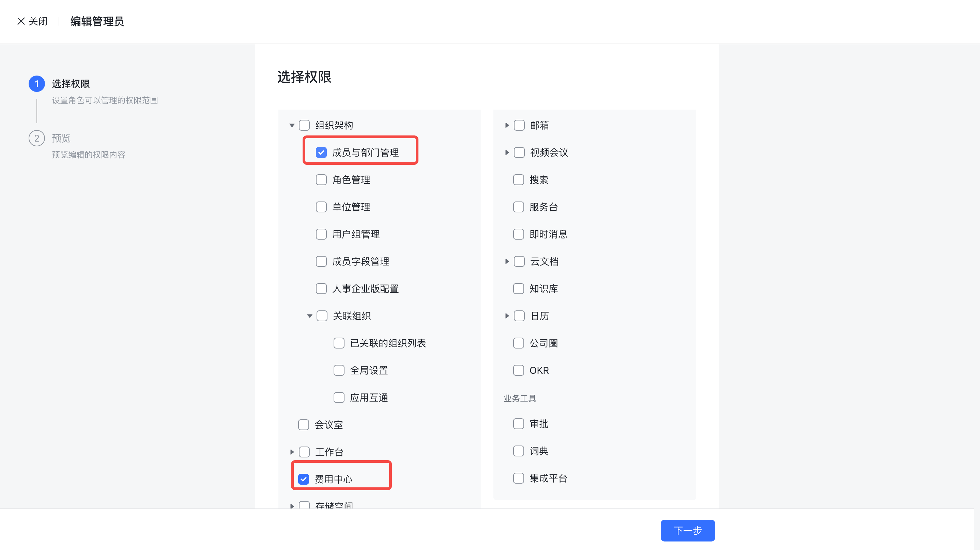Click the X close icon at top left
The width and height of the screenshot is (980, 550).
21,21
